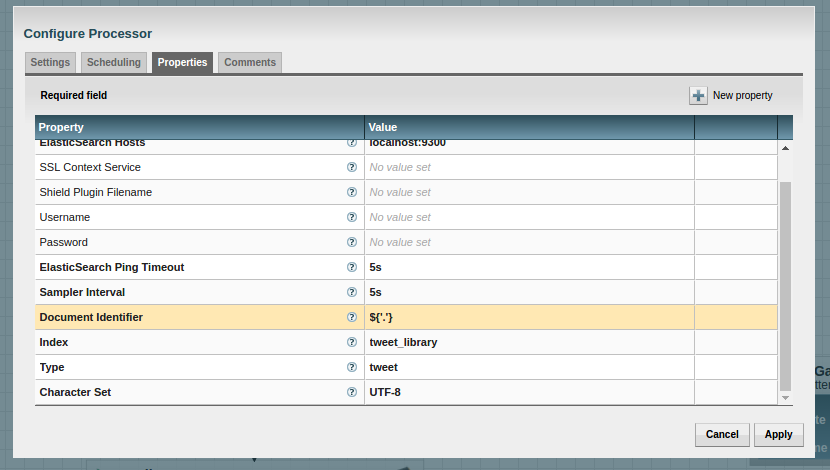
Task: Apply the processor configuration
Action: (x=779, y=435)
